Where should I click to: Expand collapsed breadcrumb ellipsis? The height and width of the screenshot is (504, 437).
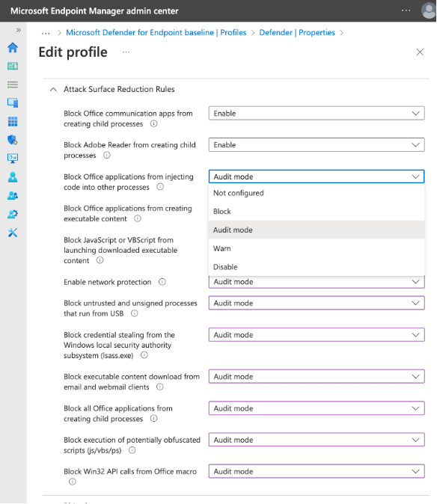46,33
